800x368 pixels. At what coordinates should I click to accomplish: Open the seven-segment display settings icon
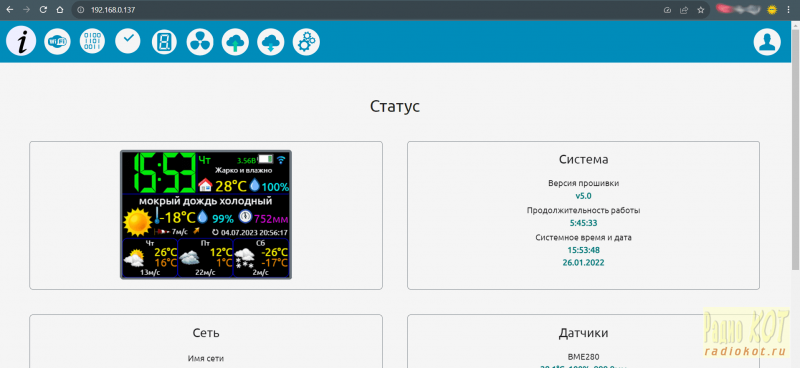(164, 41)
